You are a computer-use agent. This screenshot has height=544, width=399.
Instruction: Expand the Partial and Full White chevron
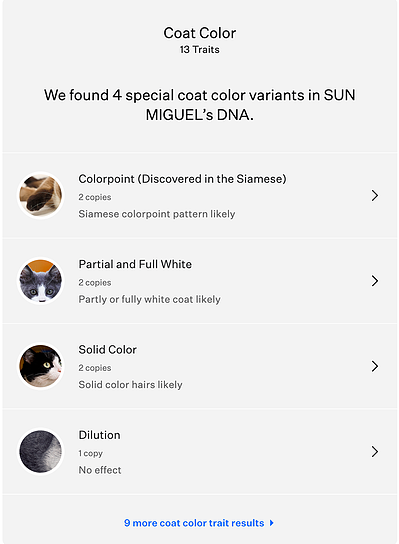pyautogui.click(x=375, y=281)
